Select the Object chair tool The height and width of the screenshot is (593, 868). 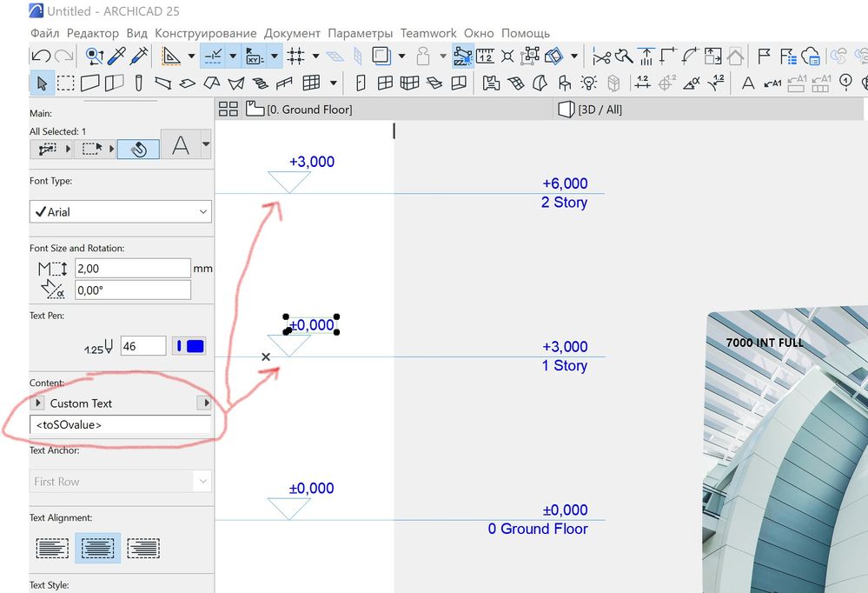tap(565, 83)
